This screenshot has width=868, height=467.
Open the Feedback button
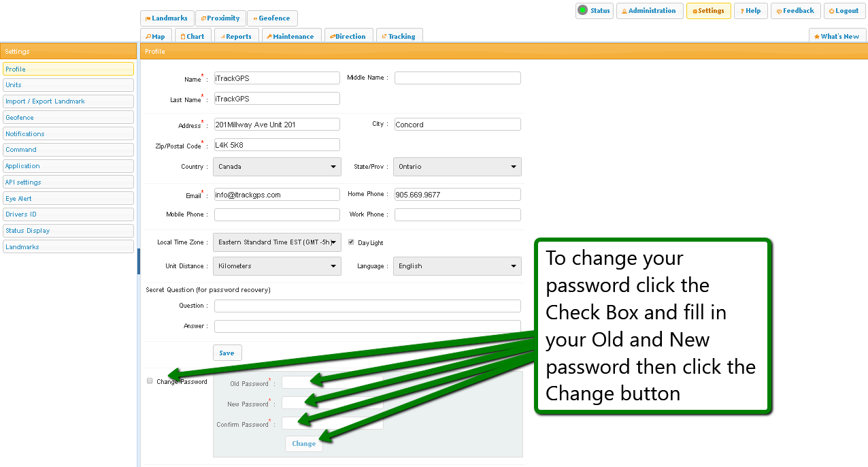(795, 11)
